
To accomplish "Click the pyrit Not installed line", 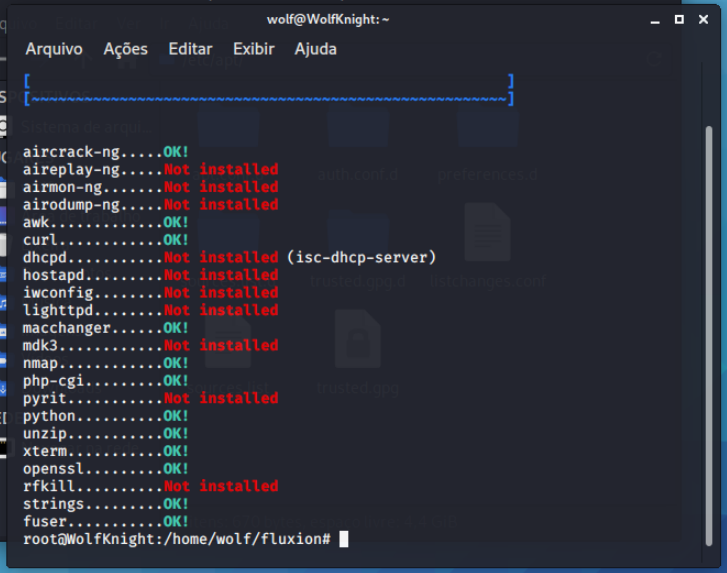I will click(151, 399).
